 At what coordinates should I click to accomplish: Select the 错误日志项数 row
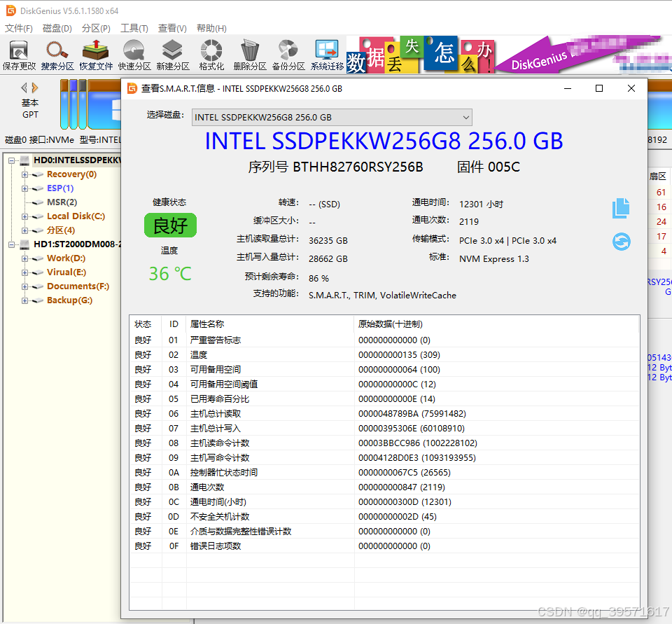click(384, 546)
